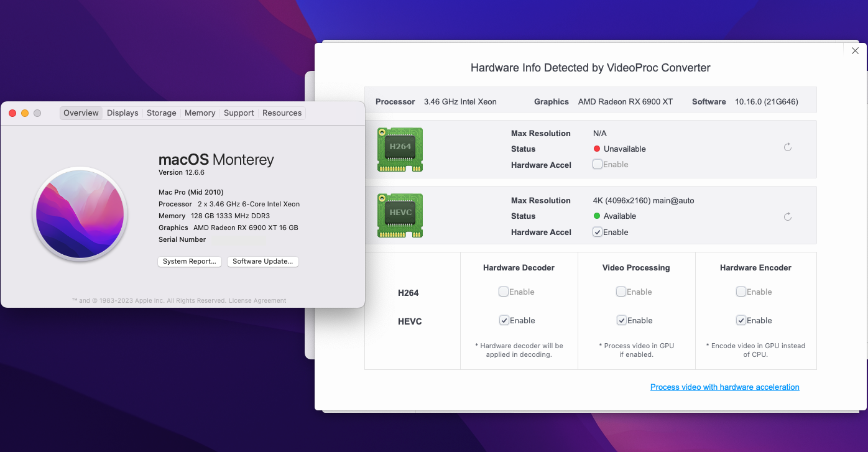Launch Software Update
This screenshot has width=868, height=452.
[263, 262]
